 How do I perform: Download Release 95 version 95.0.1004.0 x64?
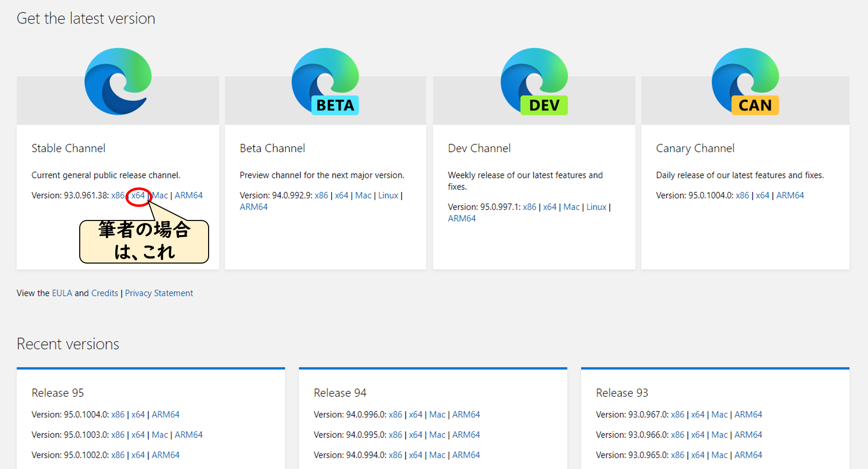[x=138, y=414]
